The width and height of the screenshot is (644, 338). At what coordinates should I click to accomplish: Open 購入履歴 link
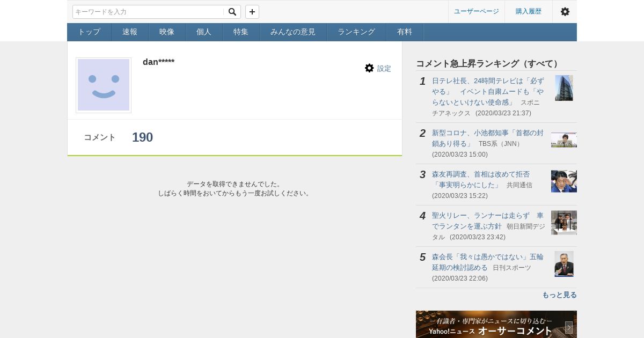pos(529,11)
